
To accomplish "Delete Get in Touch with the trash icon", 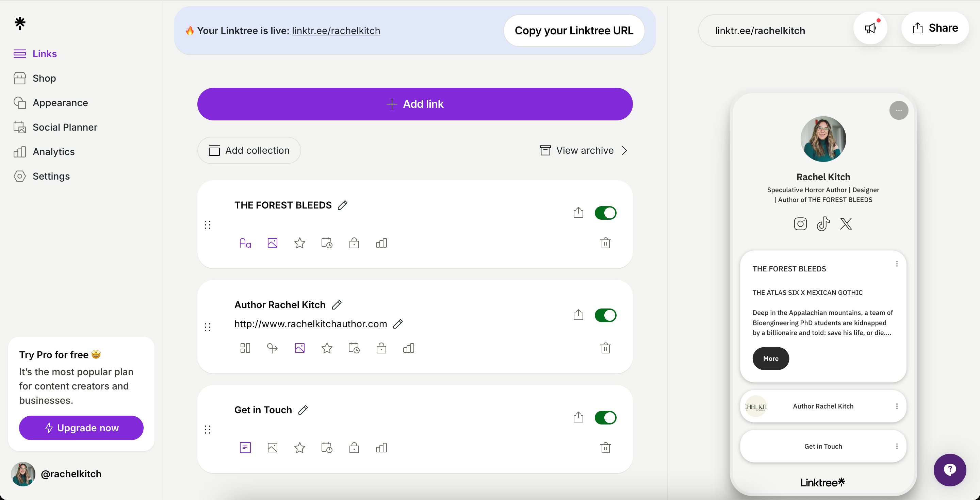I will [605, 448].
